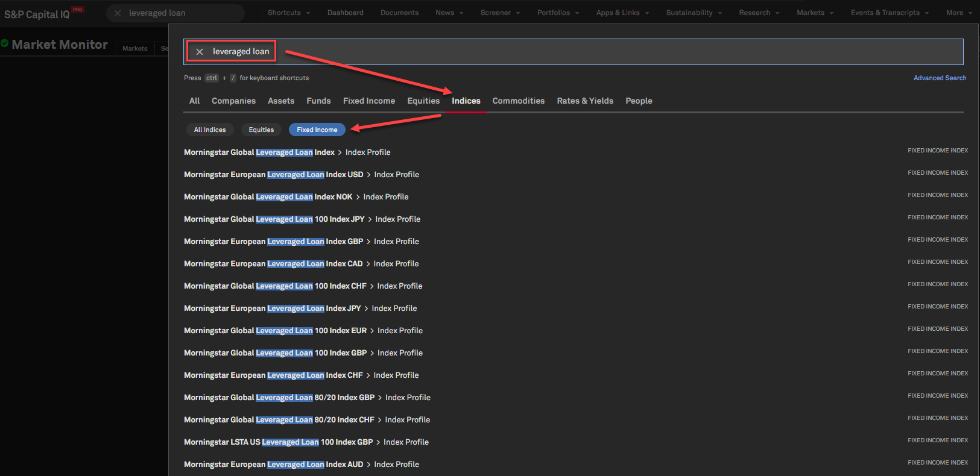Go to the Dashboard page

click(346, 13)
